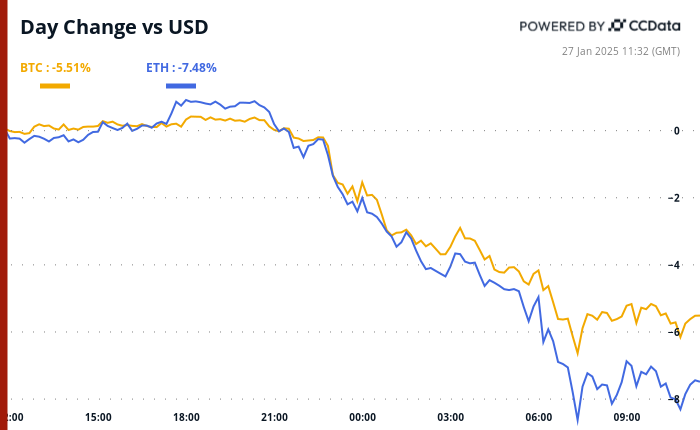Click the orange BTC legend color swatch
Screen dimensions: 700x430
coord(55,85)
